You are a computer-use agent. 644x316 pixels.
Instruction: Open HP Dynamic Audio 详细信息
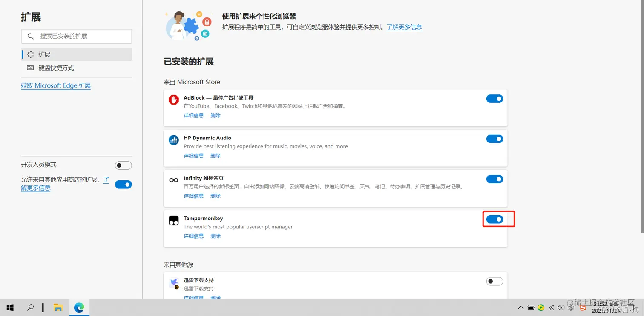pos(194,156)
